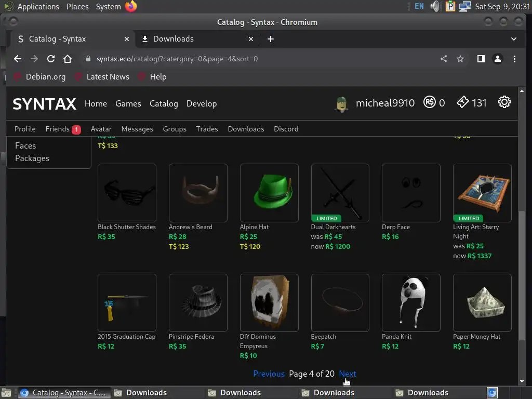Image resolution: width=532 pixels, height=399 pixels.
Task: Click the micheal9910 avatar headshot
Action: pyautogui.click(x=342, y=104)
